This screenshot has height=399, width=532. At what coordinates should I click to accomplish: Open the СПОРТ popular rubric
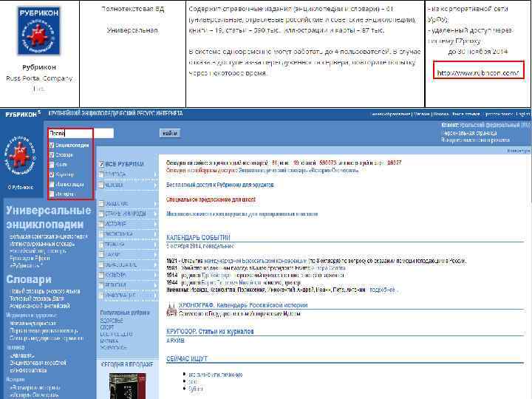coord(107,327)
